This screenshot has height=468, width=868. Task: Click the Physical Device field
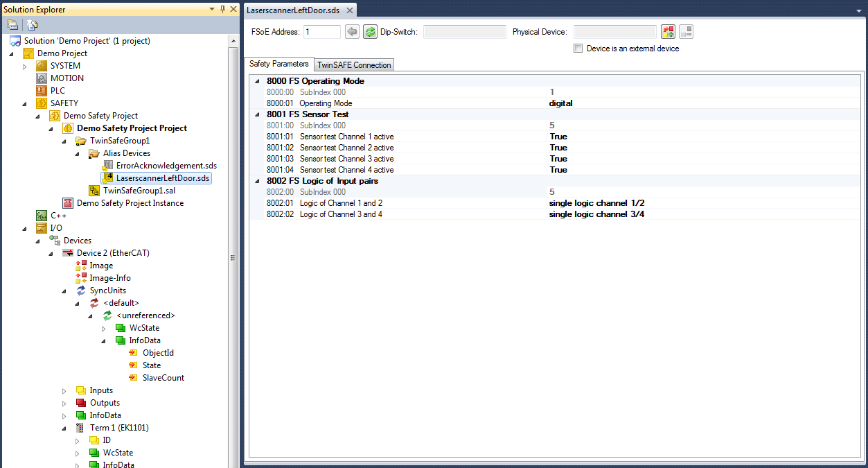coord(614,32)
